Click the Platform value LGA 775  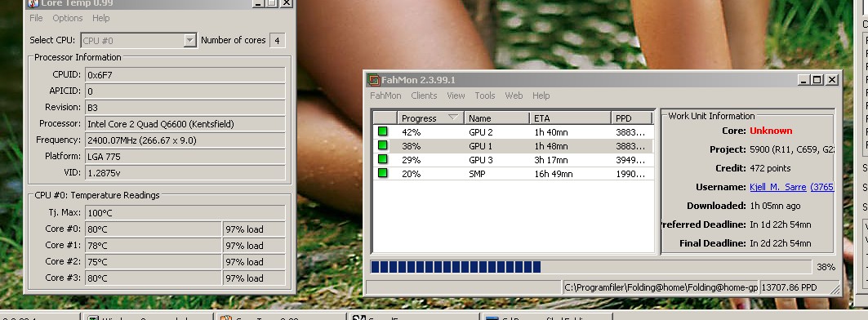click(185, 157)
